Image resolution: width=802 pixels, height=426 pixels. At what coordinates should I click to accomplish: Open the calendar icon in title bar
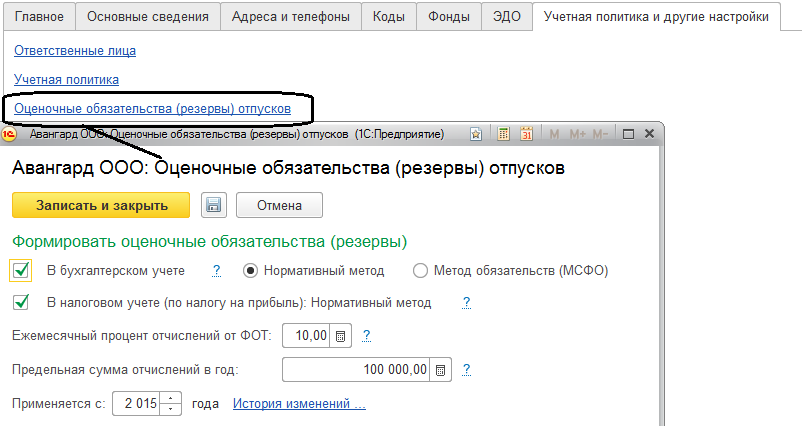526,134
